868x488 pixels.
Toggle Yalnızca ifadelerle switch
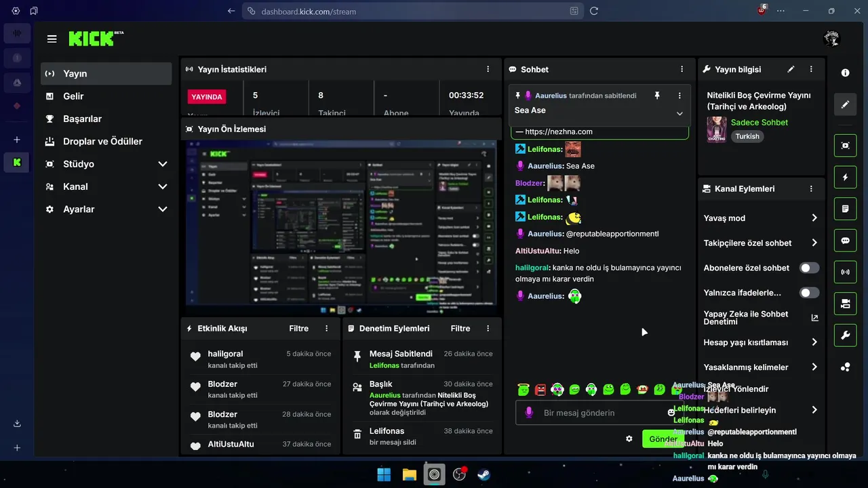pyautogui.click(x=809, y=293)
